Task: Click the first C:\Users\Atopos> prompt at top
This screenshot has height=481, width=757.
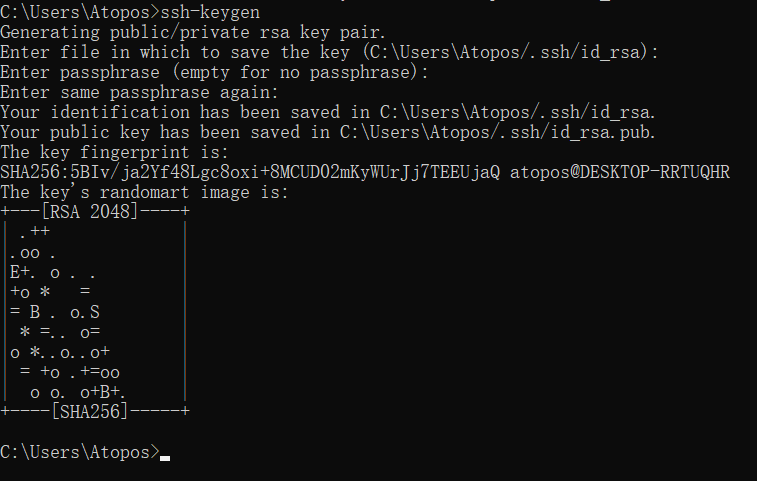Action: tap(79, 11)
